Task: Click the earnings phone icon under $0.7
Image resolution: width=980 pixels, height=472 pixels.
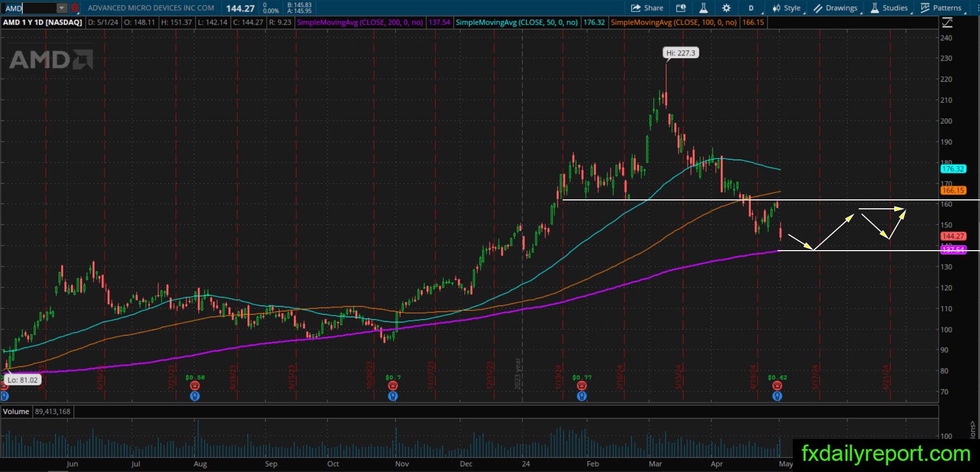Action: coord(393,386)
